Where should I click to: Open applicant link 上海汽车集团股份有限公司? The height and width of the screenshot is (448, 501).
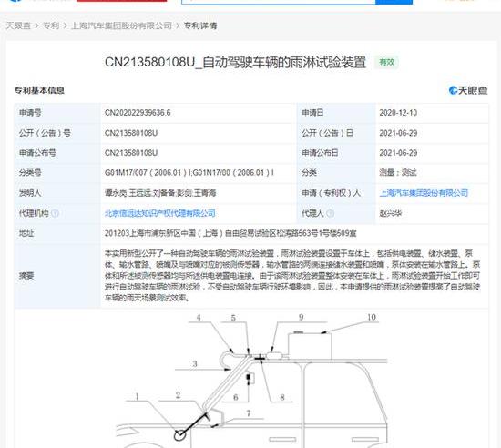tap(424, 193)
